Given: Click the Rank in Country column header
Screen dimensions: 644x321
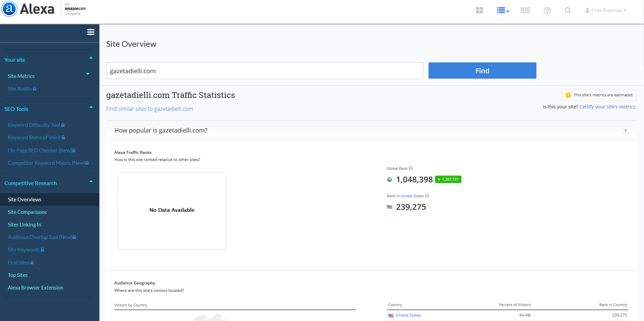Looking at the screenshot, I should [613, 305].
